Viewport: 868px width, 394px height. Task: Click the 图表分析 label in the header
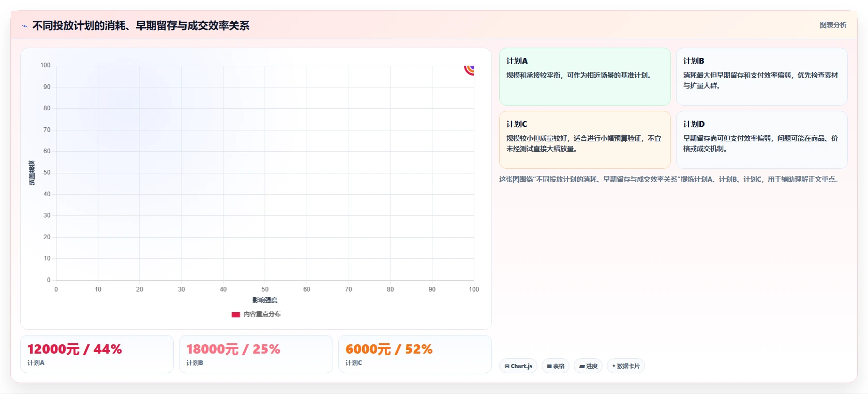[x=833, y=25]
